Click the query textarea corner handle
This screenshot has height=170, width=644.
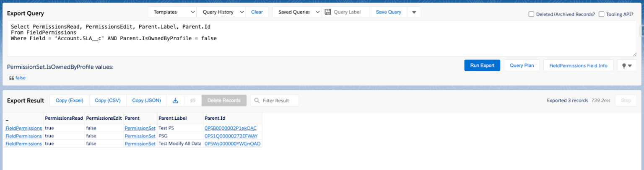[x=635, y=54]
